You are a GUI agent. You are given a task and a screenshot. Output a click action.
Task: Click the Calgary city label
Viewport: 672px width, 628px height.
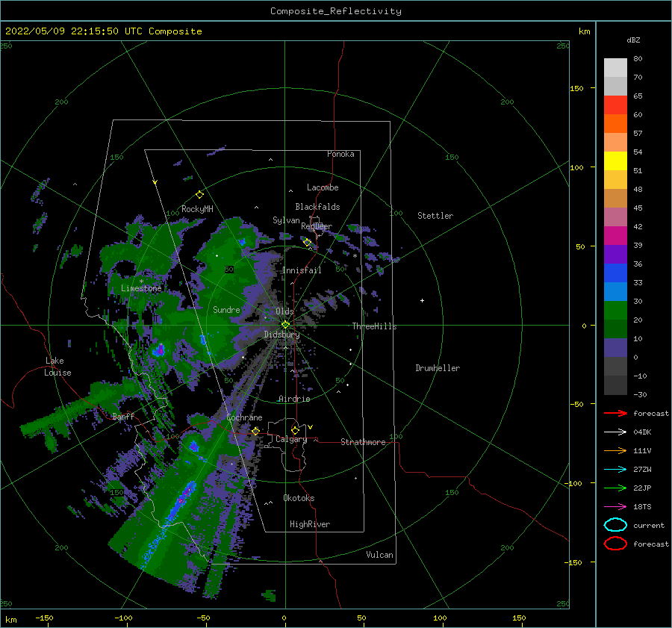click(291, 439)
